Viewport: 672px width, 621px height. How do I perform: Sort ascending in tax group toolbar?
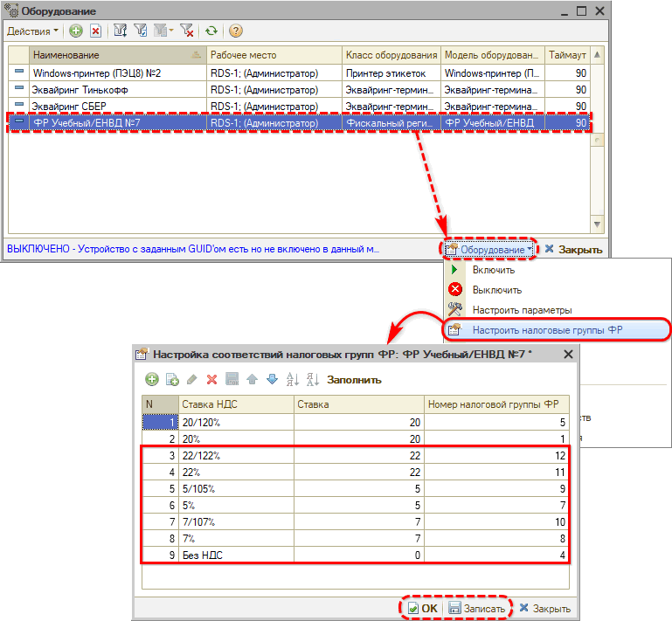[293, 379]
